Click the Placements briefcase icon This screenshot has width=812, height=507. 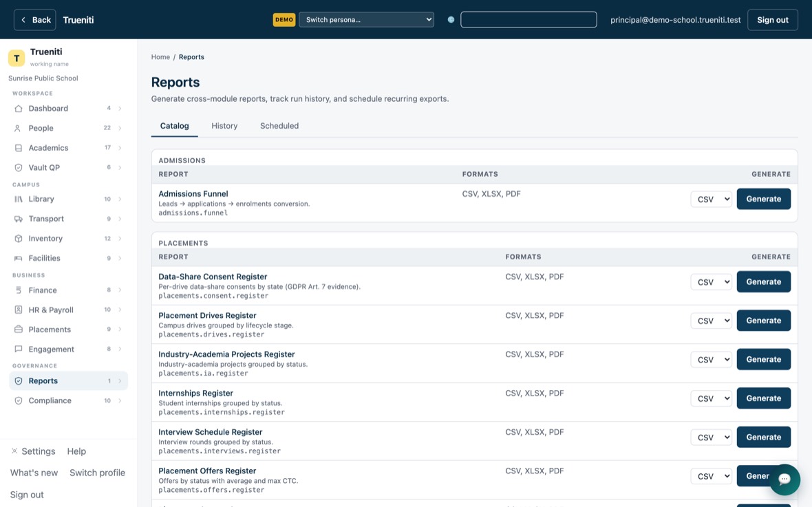[x=18, y=330]
